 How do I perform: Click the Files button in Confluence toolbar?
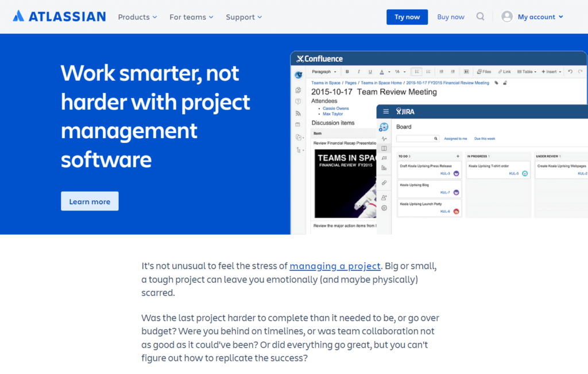point(483,72)
